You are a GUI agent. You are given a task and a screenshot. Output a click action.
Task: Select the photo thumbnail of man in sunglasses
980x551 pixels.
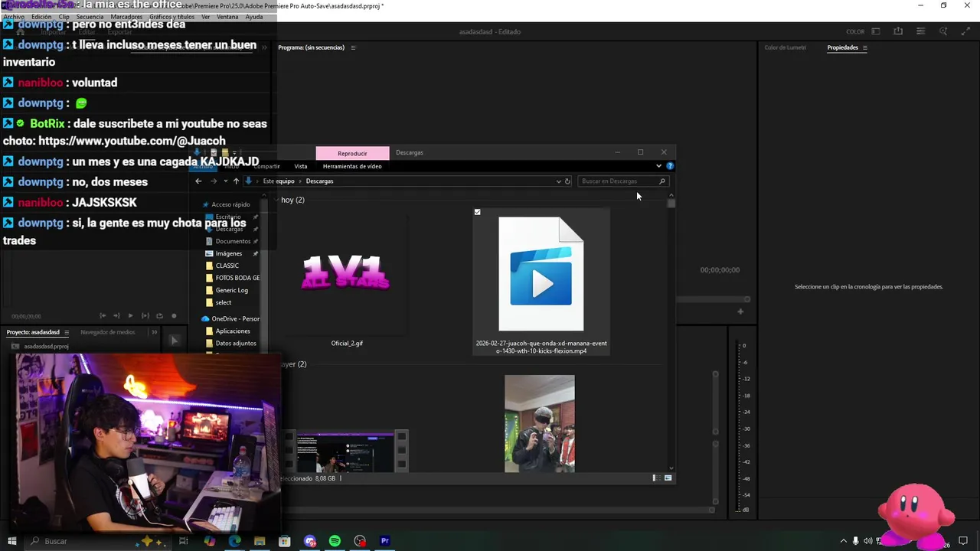click(x=540, y=423)
